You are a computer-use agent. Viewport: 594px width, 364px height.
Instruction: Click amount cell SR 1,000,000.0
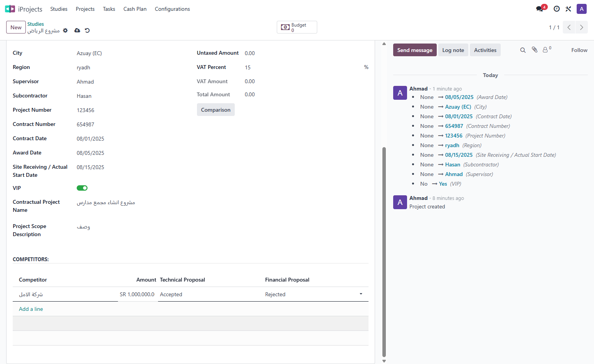click(137, 294)
